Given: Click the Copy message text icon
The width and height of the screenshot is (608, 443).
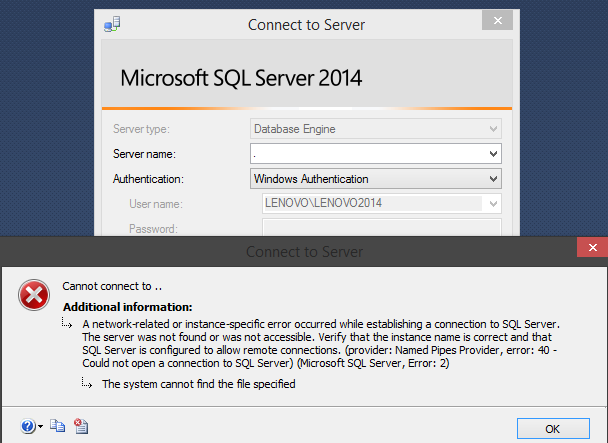Looking at the screenshot, I should tap(58, 426).
